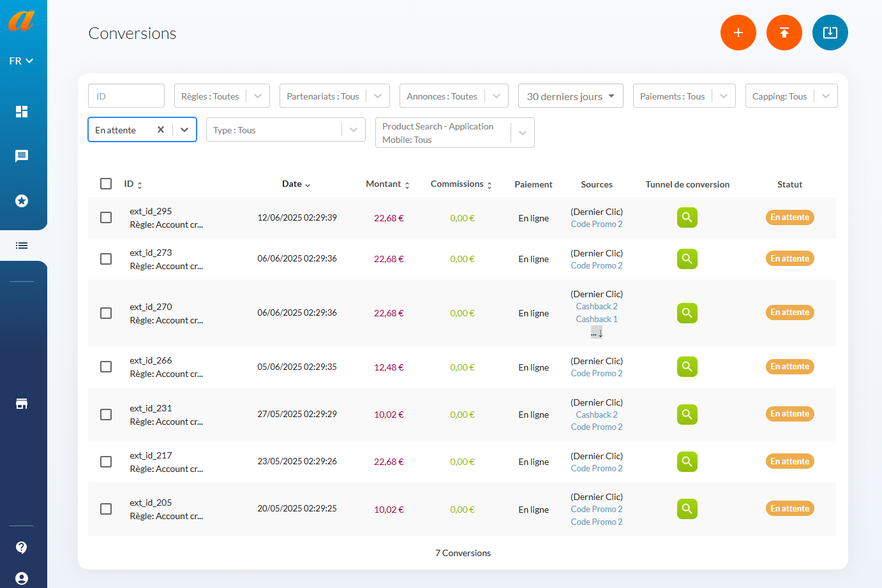This screenshot has height=588, width=882.
Task: Click the orange upload import button
Action: 784,33
